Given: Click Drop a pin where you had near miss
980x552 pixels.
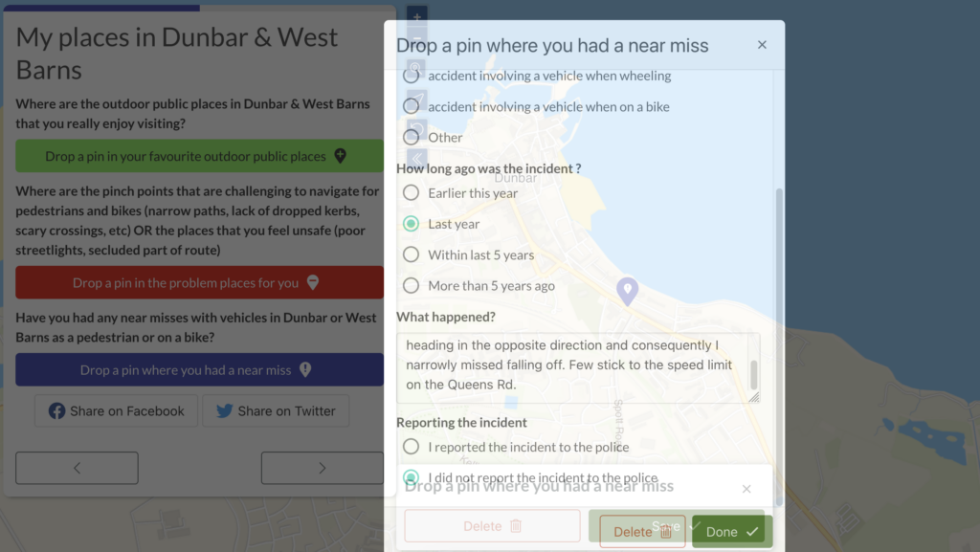Looking at the screenshot, I should click(199, 369).
